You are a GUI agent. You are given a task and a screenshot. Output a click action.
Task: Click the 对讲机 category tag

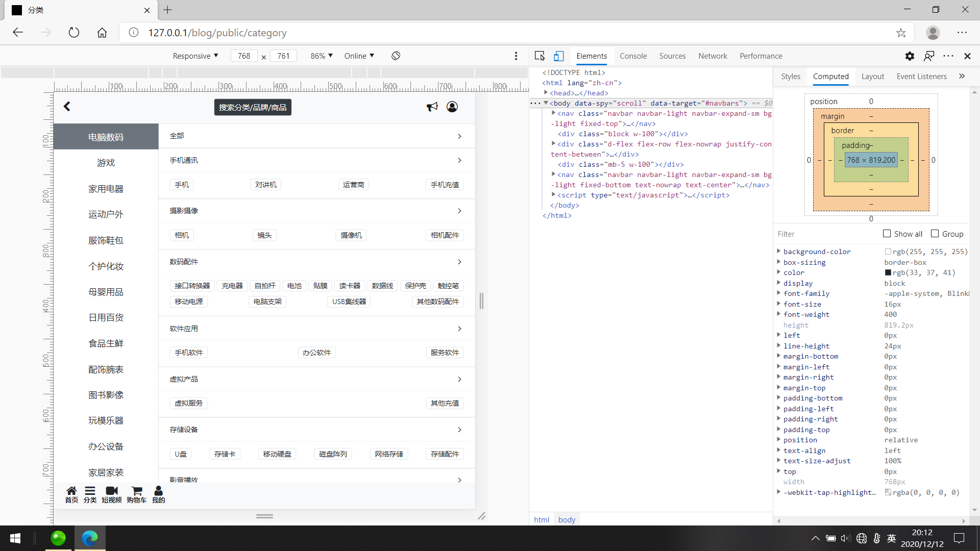pos(265,185)
